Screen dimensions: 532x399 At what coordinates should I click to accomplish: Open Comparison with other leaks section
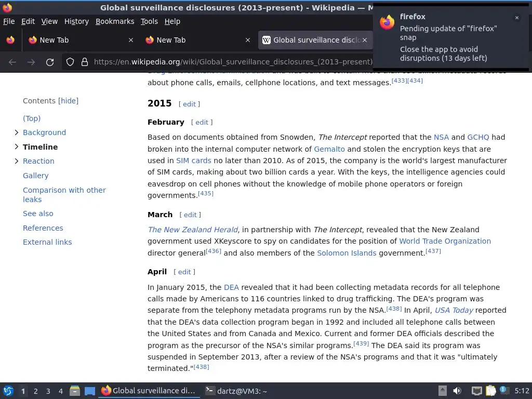tap(64, 195)
